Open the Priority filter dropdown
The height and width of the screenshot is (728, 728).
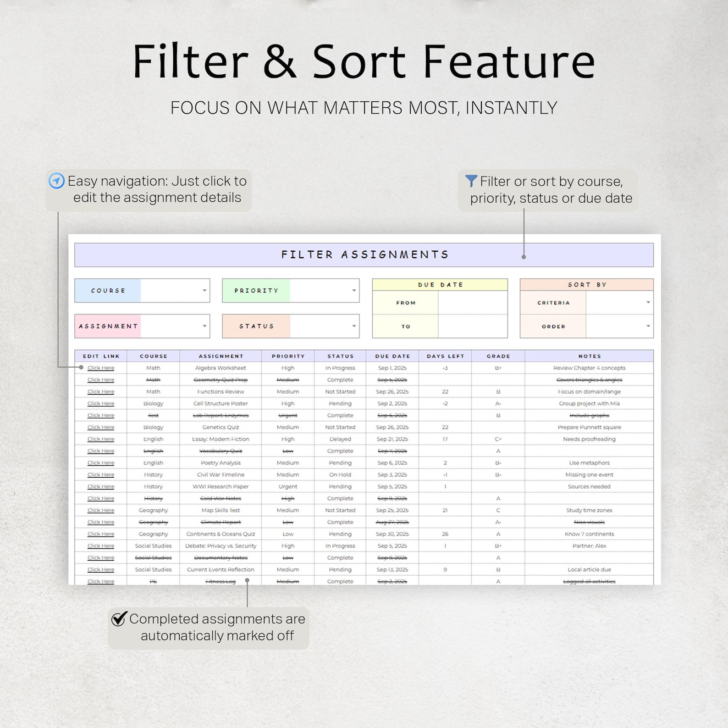point(354,291)
